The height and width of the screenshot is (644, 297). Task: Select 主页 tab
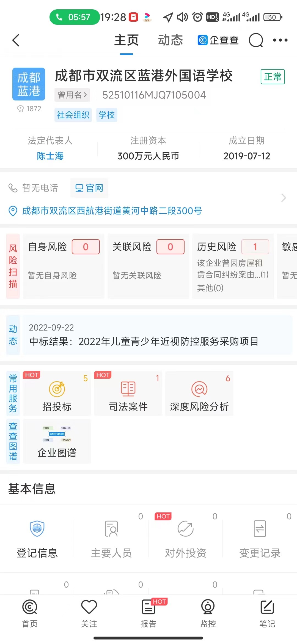127,40
